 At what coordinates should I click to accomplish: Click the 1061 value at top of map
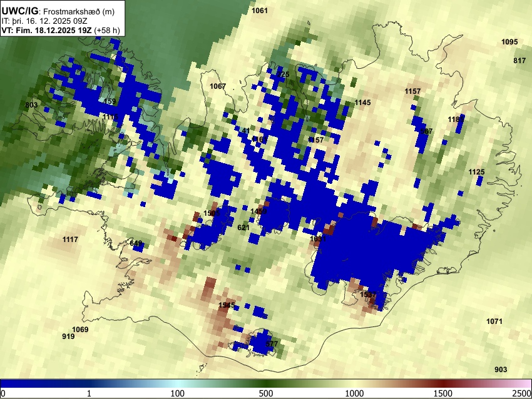click(x=260, y=11)
